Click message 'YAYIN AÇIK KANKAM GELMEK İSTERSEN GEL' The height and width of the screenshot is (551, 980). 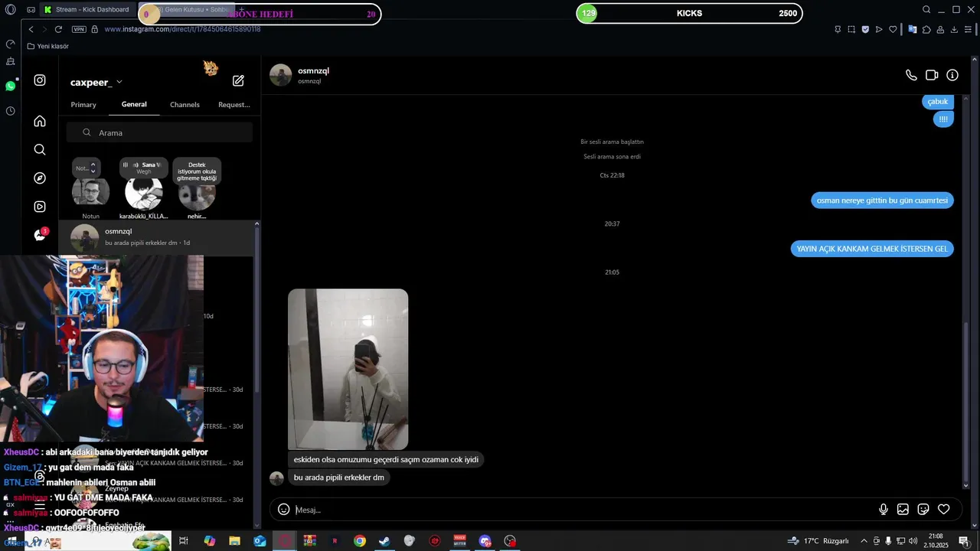(x=872, y=249)
